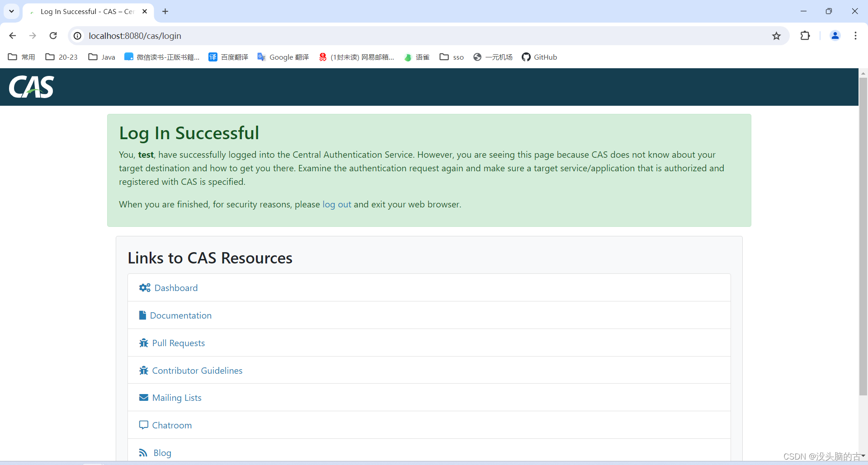This screenshot has width=868, height=465.
Task: Click the scrollbar up arrow
Action: click(863, 73)
